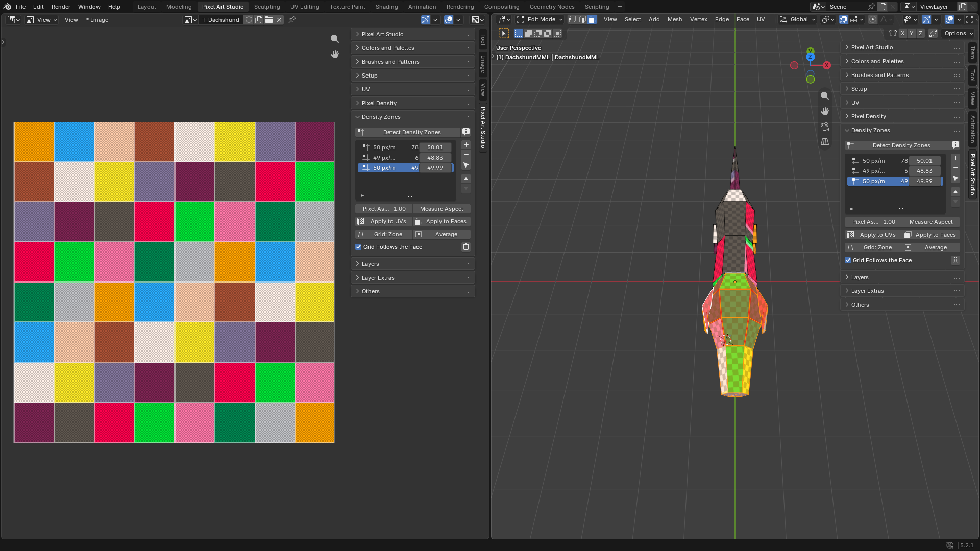The width and height of the screenshot is (980, 551).
Task: Remove a density zone with the image editor list's minus button
Action: coord(466,155)
